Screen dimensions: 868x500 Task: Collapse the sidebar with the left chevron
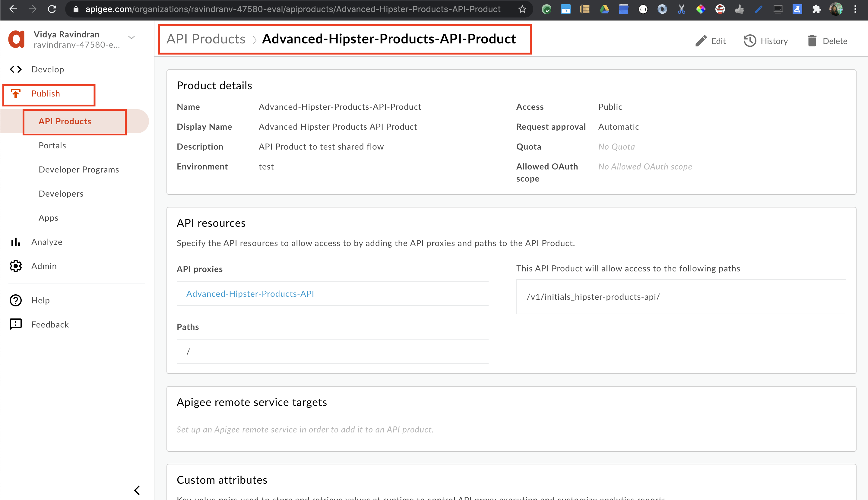coord(137,490)
